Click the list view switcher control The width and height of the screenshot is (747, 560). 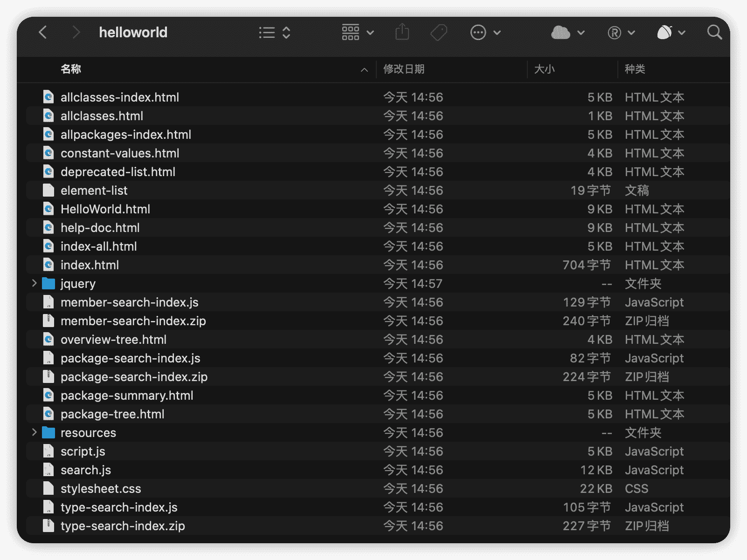click(275, 33)
